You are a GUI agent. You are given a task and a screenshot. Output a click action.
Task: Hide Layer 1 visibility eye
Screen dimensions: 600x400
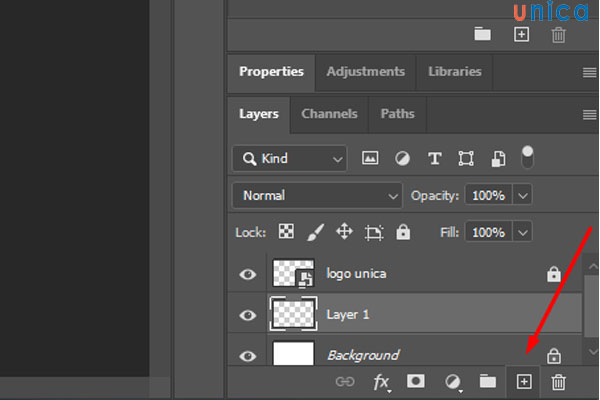248,315
